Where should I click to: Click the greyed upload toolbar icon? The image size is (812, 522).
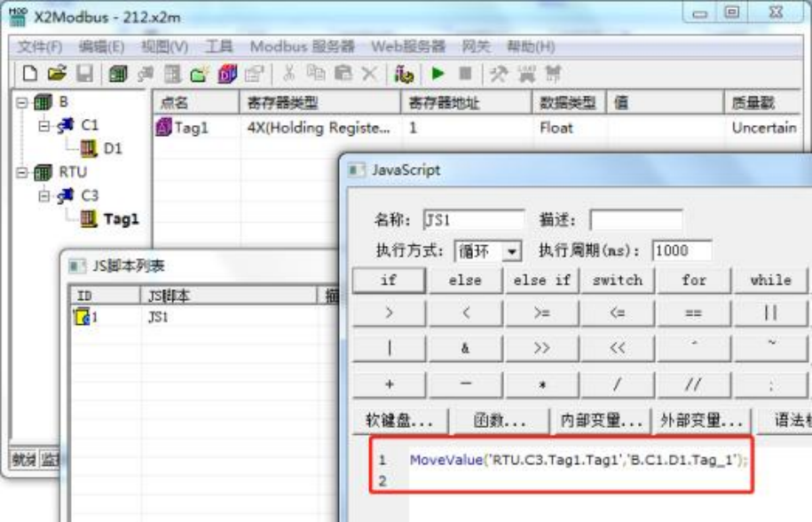pyautogui.click(x=553, y=74)
